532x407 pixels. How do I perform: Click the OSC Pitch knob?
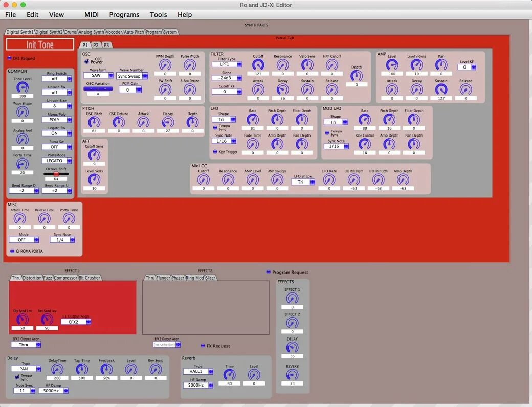coord(94,122)
